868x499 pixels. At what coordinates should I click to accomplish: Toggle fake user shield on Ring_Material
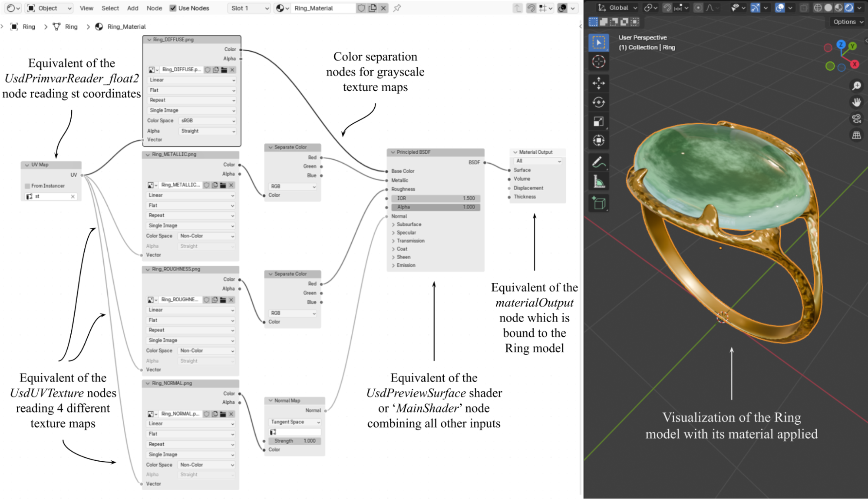[361, 7]
